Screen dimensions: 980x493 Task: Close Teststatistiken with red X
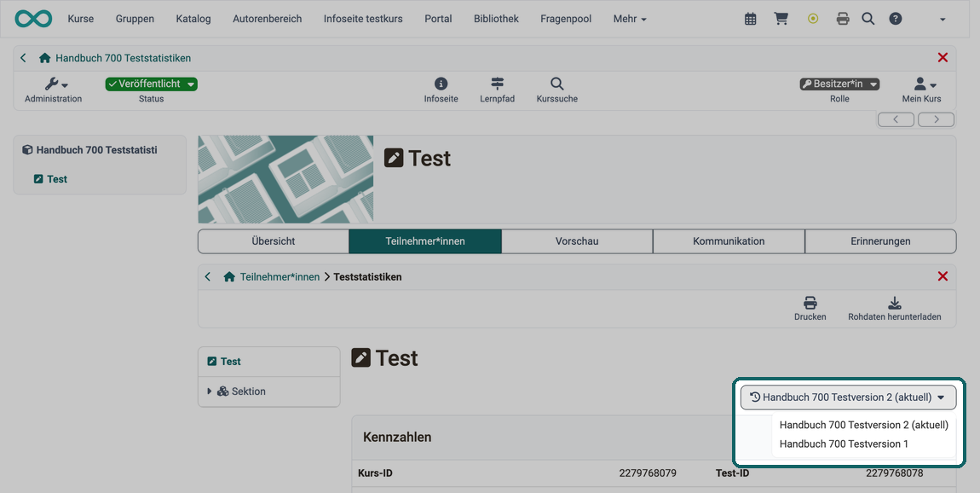(x=943, y=276)
